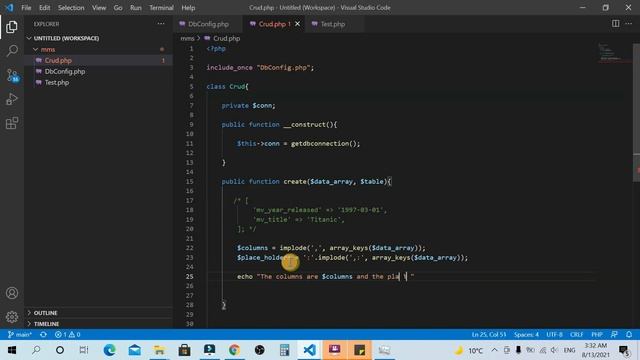This screenshot has width=640, height=360.
Task: Open the Run and Debug view
Action: [x=12, y=99]
